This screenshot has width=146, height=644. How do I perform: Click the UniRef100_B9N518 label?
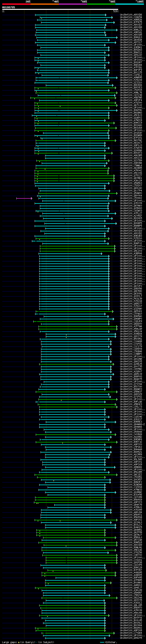pyautogui.click(x=131, y=543)
